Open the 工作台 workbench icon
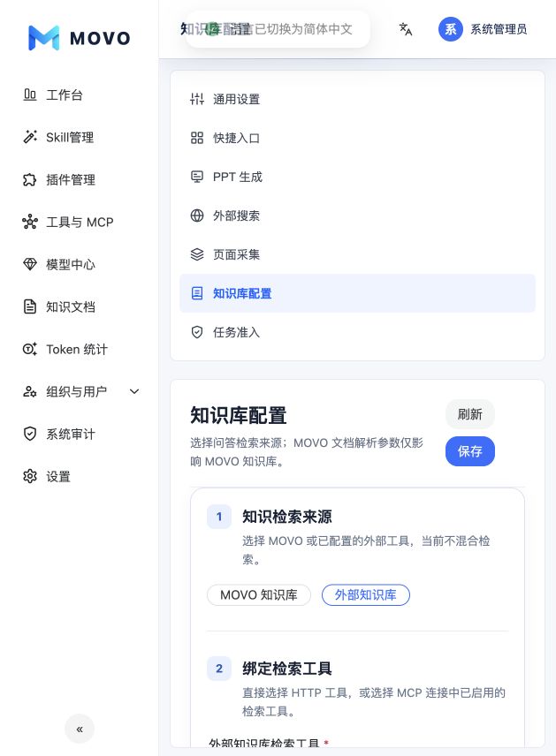 (x=30, y=94)
